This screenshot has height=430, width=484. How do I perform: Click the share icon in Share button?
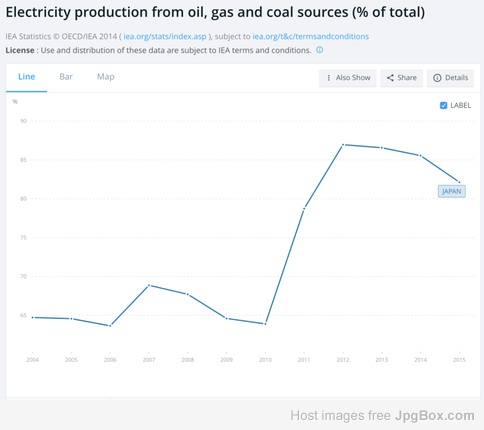tap(390, 78)
